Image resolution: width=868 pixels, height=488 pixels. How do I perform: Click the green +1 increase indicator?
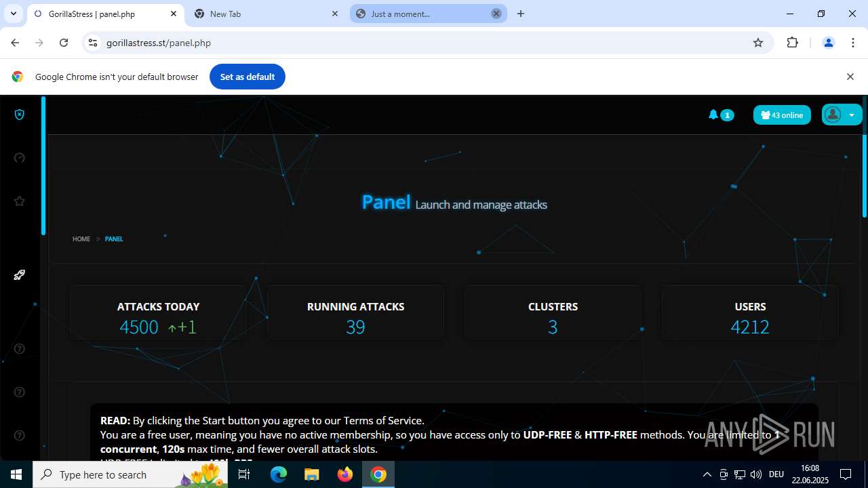point(182,327)
